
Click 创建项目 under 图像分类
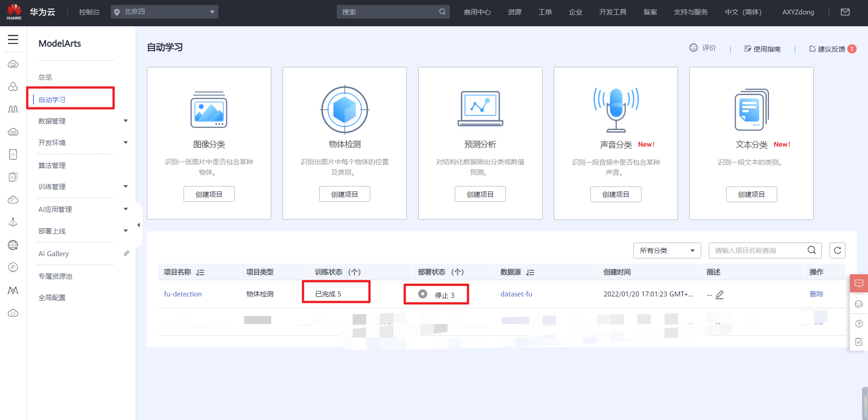(209, 194)
